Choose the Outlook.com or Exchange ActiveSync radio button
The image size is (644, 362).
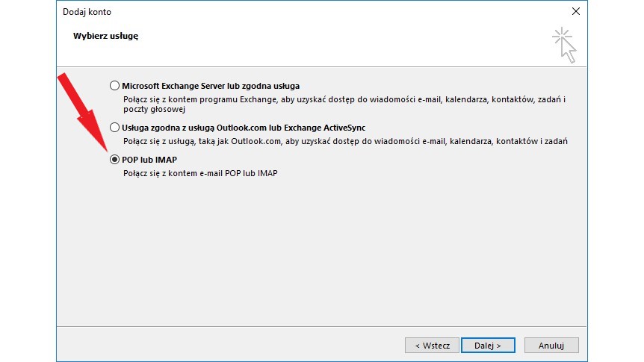114,128
